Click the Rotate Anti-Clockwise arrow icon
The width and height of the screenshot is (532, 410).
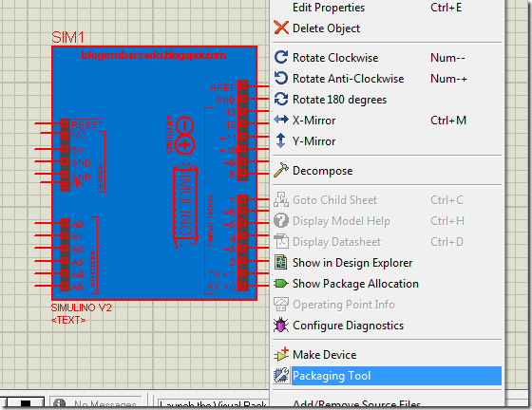(x=281, y=78)
